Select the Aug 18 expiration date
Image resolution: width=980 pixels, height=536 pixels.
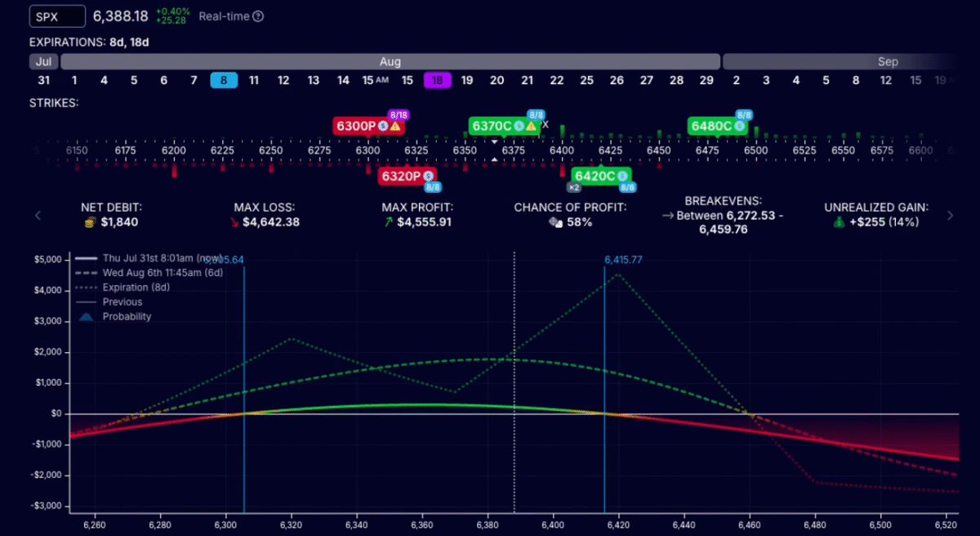437,80
